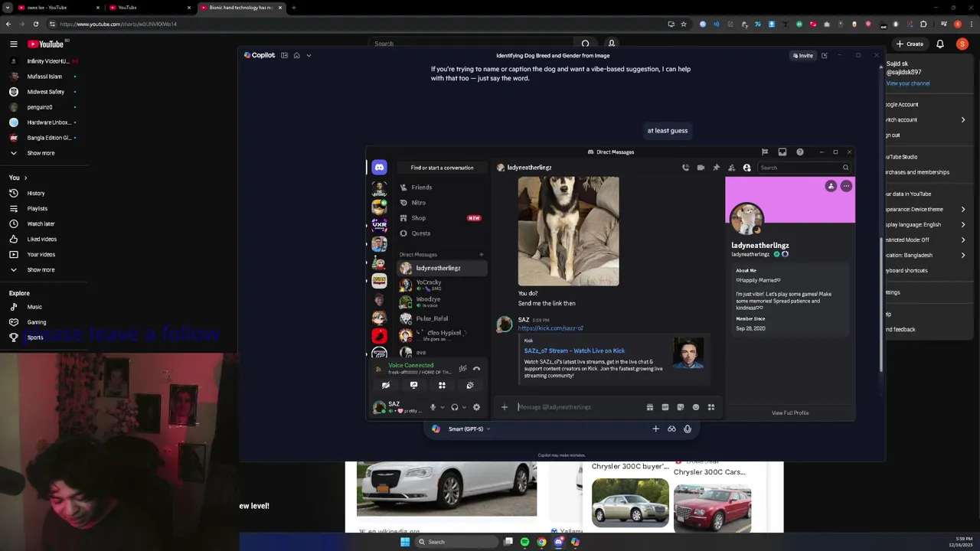980x551 pixels.
Task: Open Quests in Discord sidebar
Action: 441,233
